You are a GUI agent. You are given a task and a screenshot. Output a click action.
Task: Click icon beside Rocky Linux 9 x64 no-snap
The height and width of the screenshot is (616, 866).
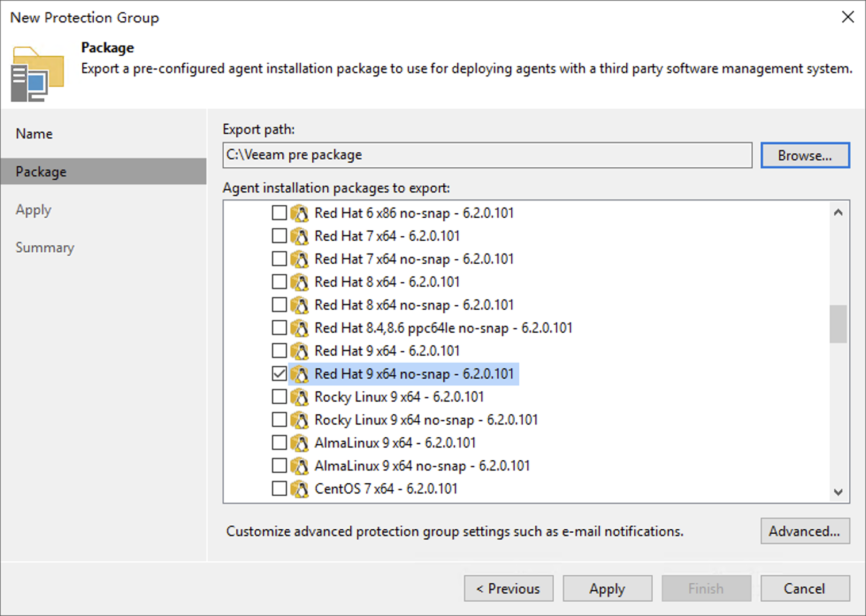[300, 420]
